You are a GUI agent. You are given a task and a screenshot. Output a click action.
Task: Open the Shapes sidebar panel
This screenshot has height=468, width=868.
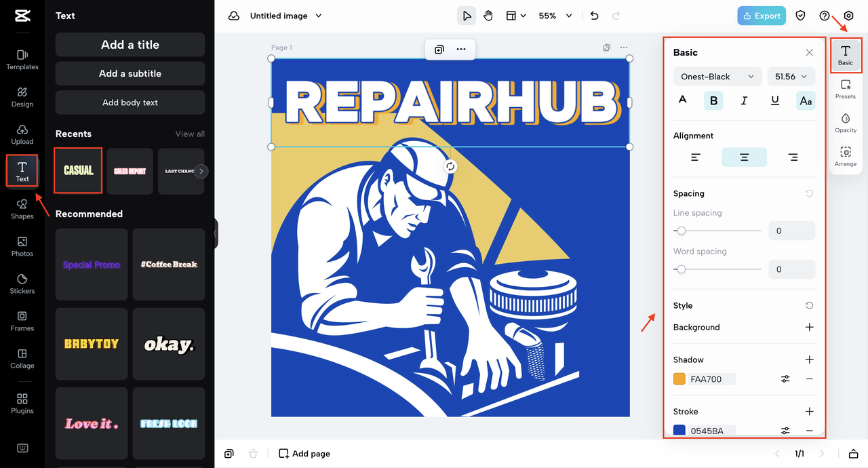click(22, 209)
